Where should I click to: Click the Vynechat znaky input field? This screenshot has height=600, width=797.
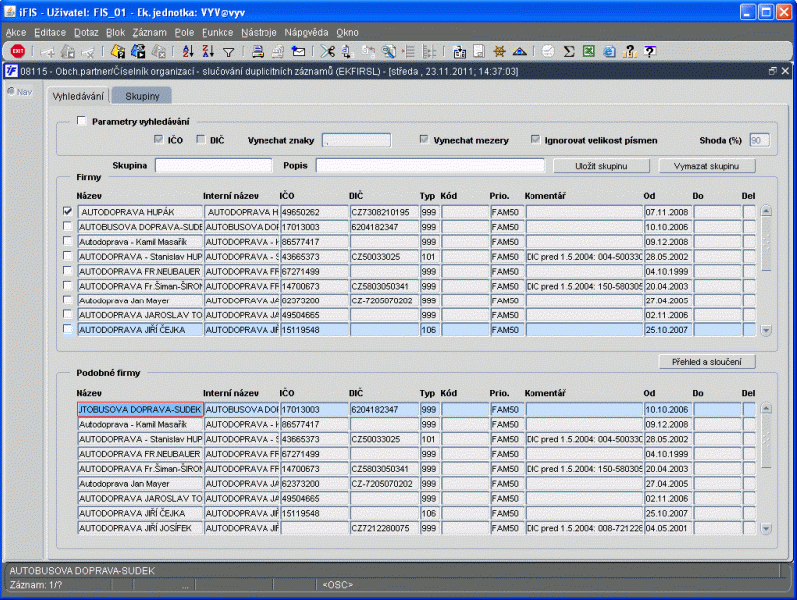coord(356,140)
